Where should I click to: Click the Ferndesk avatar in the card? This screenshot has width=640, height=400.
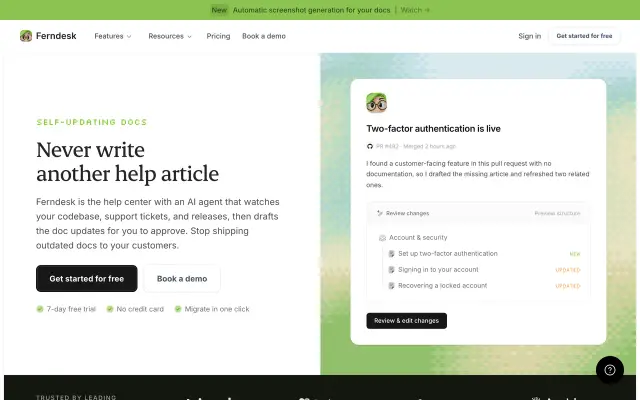point(376,102)
